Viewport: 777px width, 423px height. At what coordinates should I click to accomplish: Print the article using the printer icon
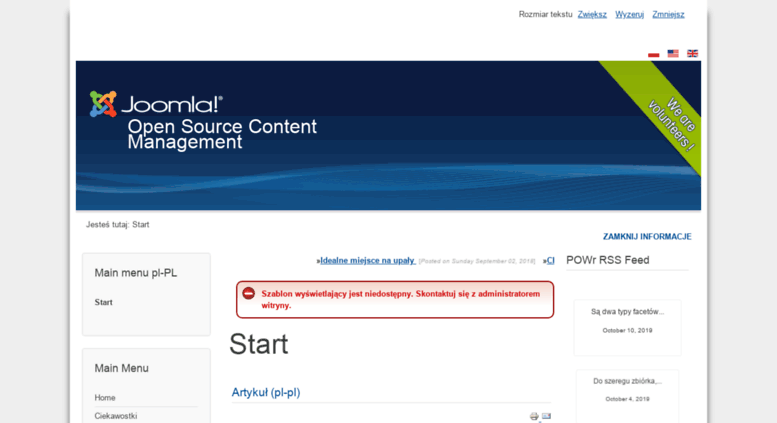pyautogui.click(x=534, y=416)
